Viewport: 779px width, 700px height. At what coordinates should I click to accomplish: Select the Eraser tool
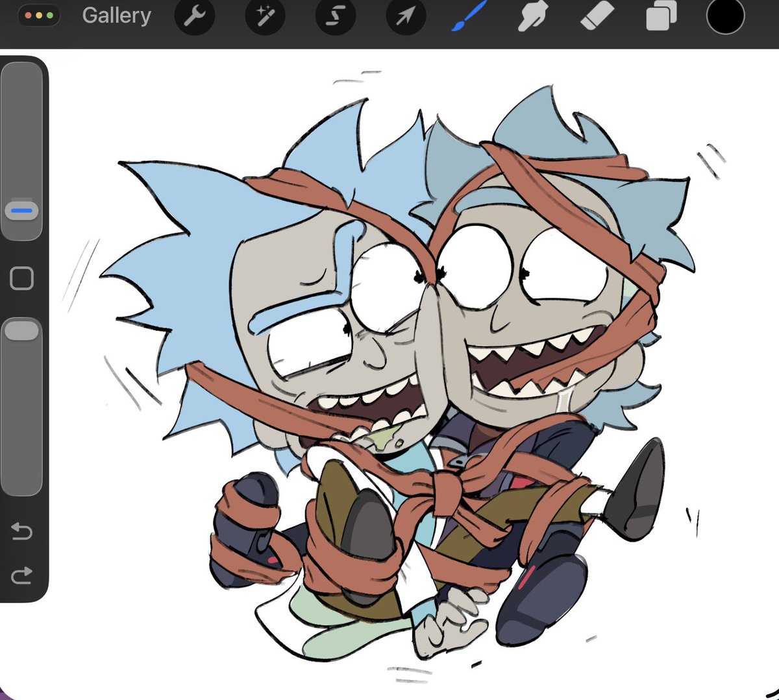pyautogui.click(x=597, y=16)
